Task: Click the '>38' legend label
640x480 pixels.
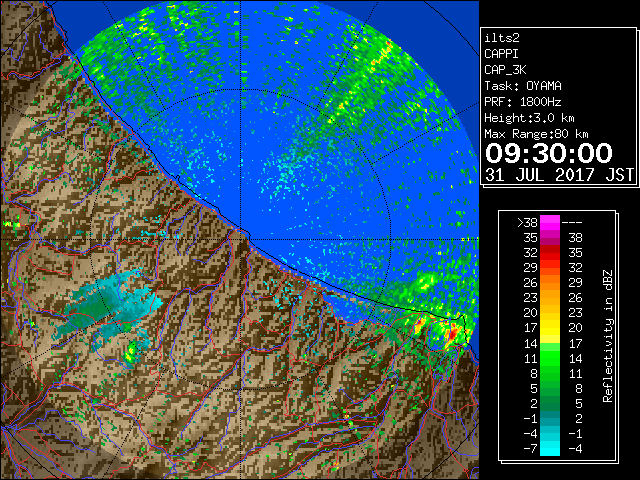Action: [x=527, y=223]
